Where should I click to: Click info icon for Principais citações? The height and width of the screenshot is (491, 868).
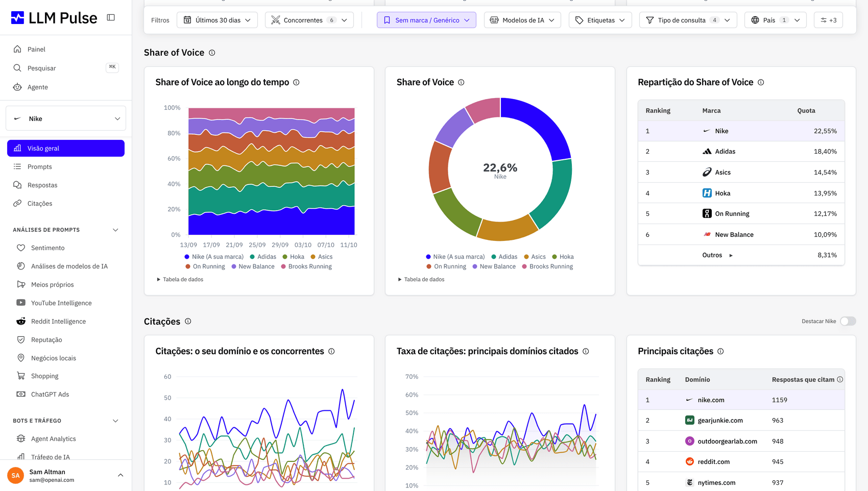point(720,351)
